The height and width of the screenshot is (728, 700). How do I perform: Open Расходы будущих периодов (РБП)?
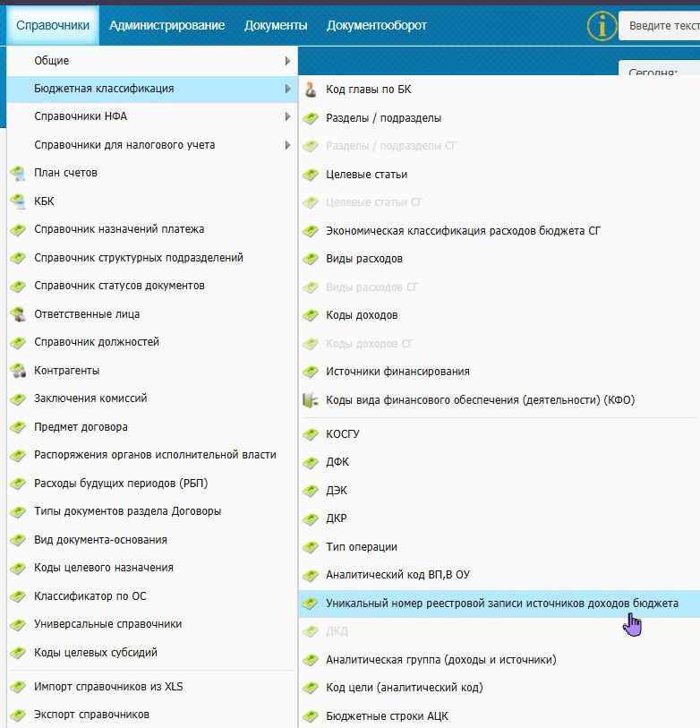[x=152, y=484]
